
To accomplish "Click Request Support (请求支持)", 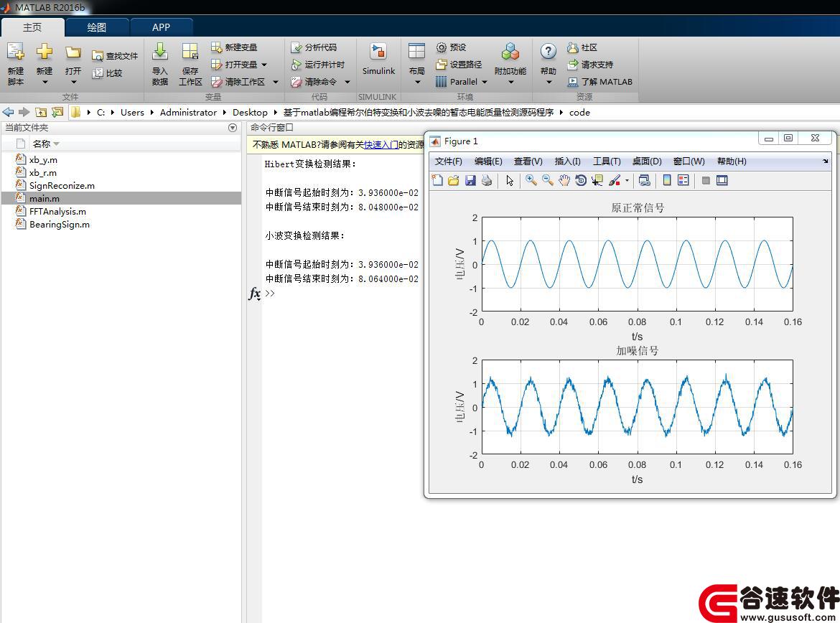I will pos(590,65).
